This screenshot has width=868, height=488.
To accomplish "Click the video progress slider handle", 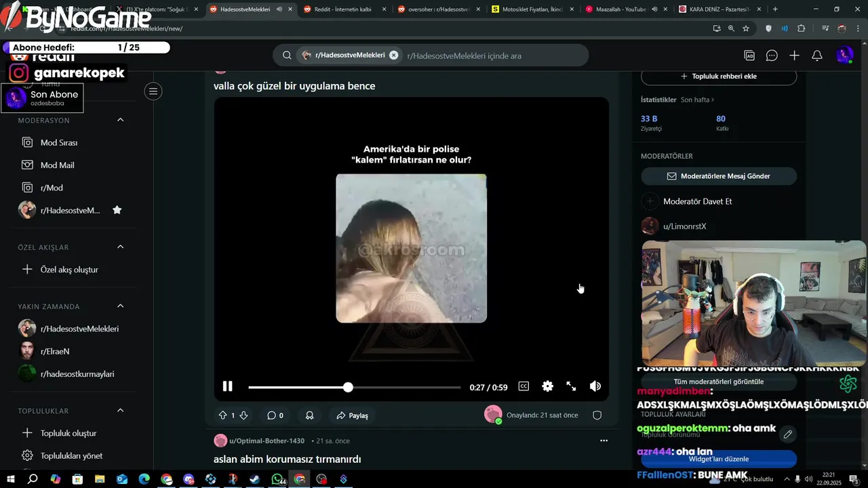I will click(348, 387).
